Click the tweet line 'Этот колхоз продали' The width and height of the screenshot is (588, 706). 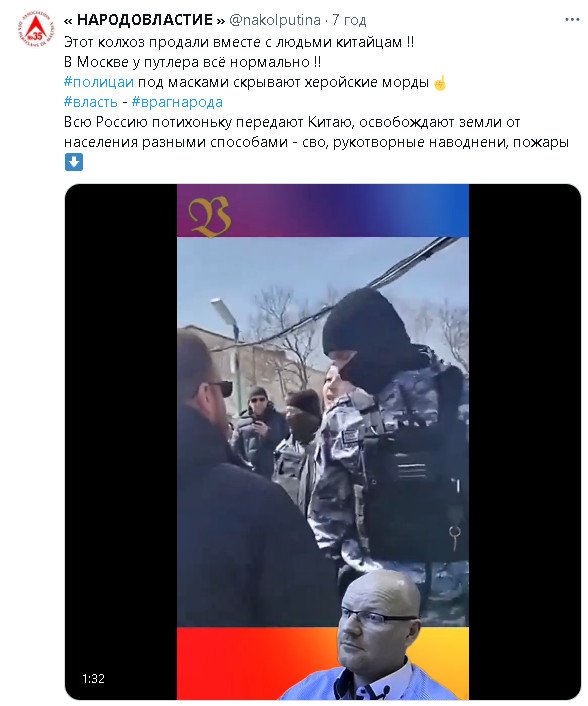(239, 42)
